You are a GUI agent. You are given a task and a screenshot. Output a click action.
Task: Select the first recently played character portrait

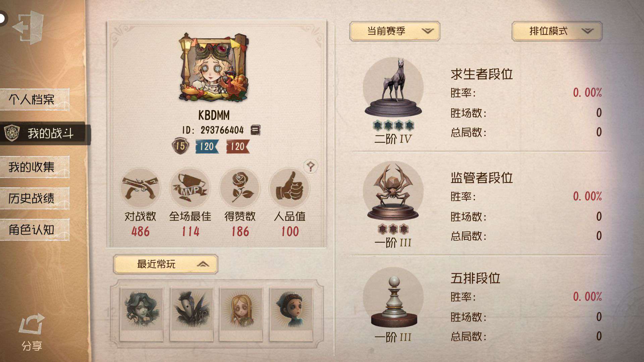pyautogui.click(x=142, y=314)
